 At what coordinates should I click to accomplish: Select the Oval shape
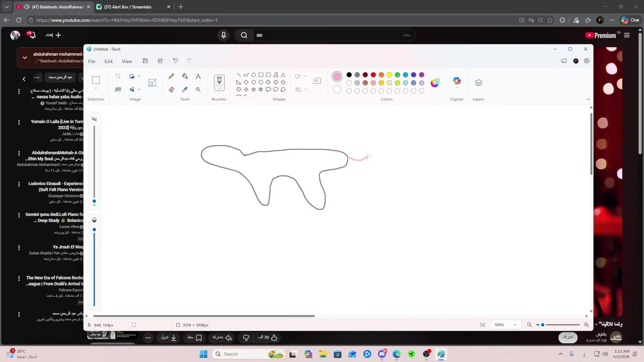[x=254, y=75]
